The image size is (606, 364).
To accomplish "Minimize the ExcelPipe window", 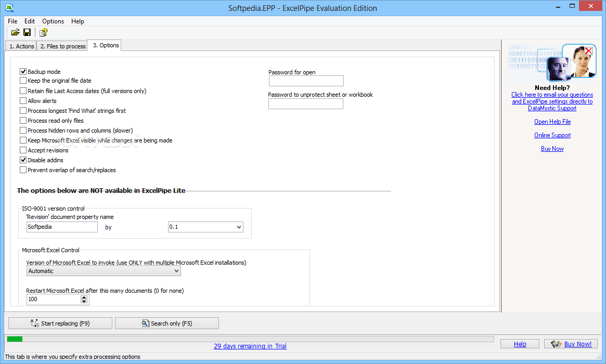I will 558,7.
